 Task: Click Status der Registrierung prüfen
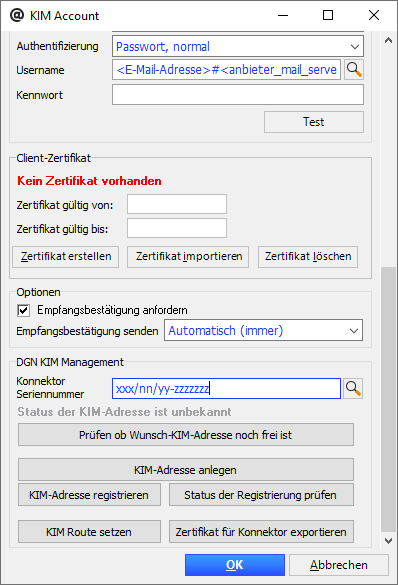[x=261, y=495]
